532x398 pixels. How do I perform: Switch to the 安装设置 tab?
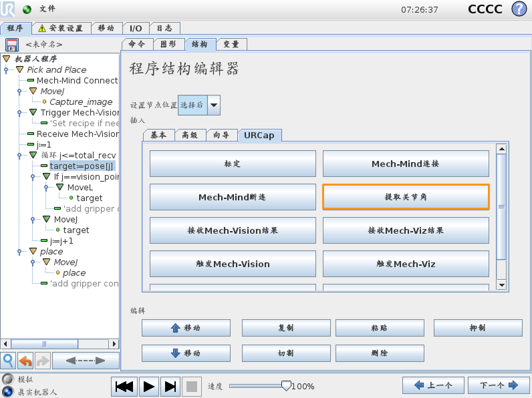point(60,28)
